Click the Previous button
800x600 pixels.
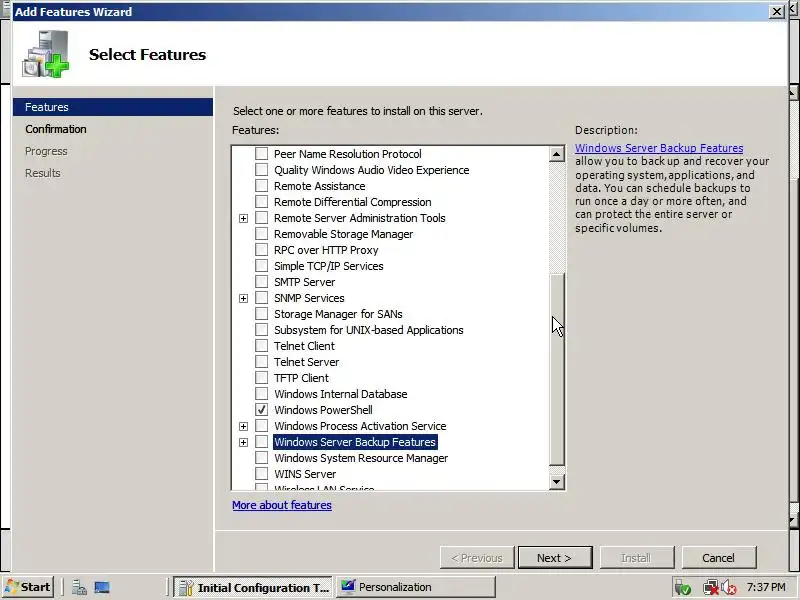point(477,558)
